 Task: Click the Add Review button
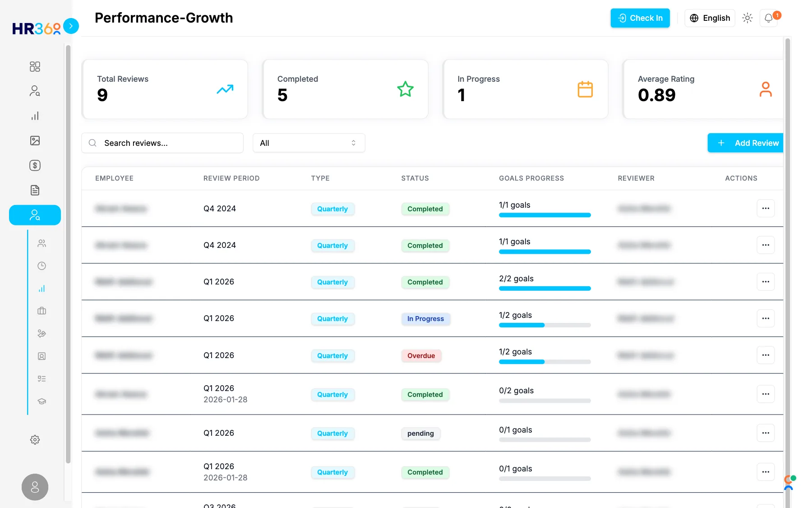[746, 143]
